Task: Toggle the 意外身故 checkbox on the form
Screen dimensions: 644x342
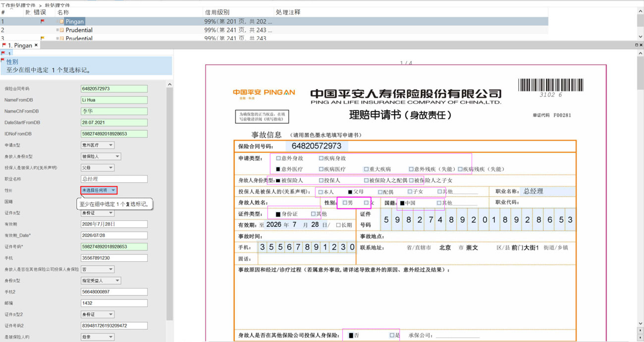Action: tap(278, 158)
